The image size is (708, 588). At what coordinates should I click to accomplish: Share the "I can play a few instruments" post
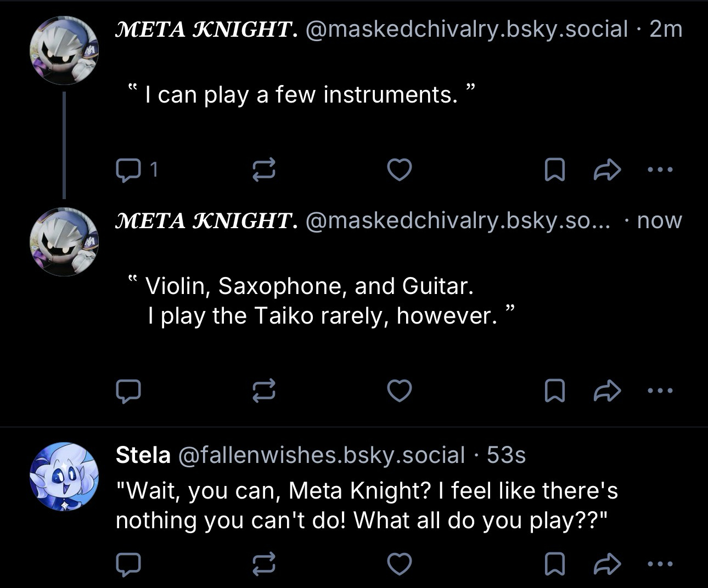point(607,170)
